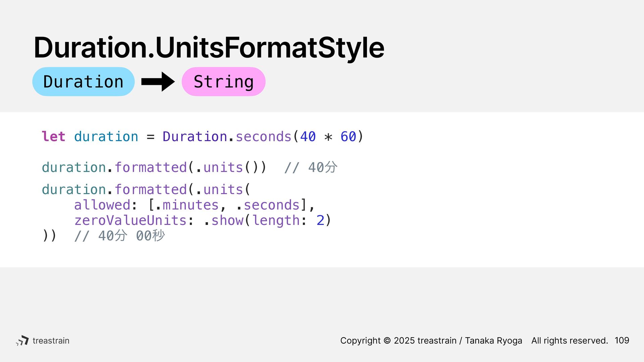Click '.minutes' in the allowed array
The width and height of the screenshot is (644, 362).
coord(187,205)
